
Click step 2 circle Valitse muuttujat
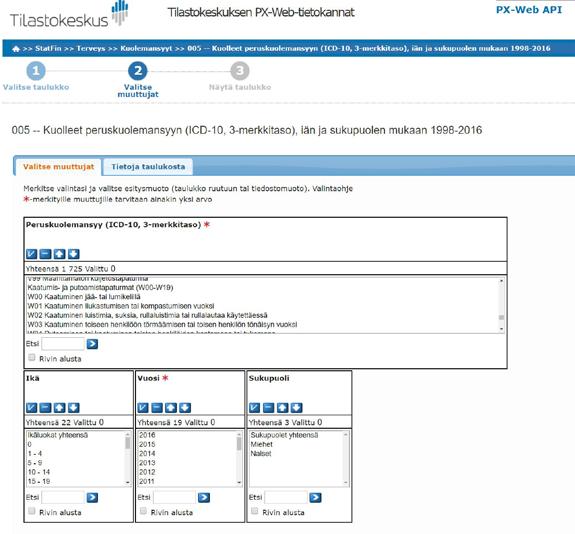tap(138, 71)
